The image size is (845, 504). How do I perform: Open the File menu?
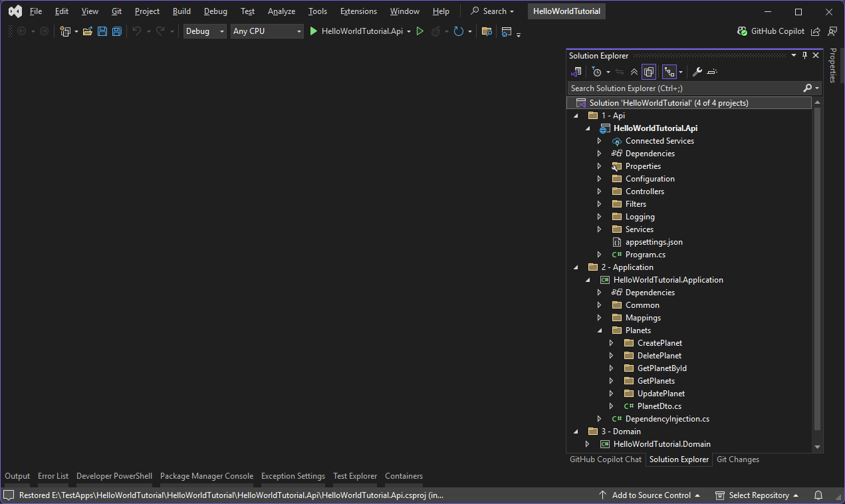point(36,11)
